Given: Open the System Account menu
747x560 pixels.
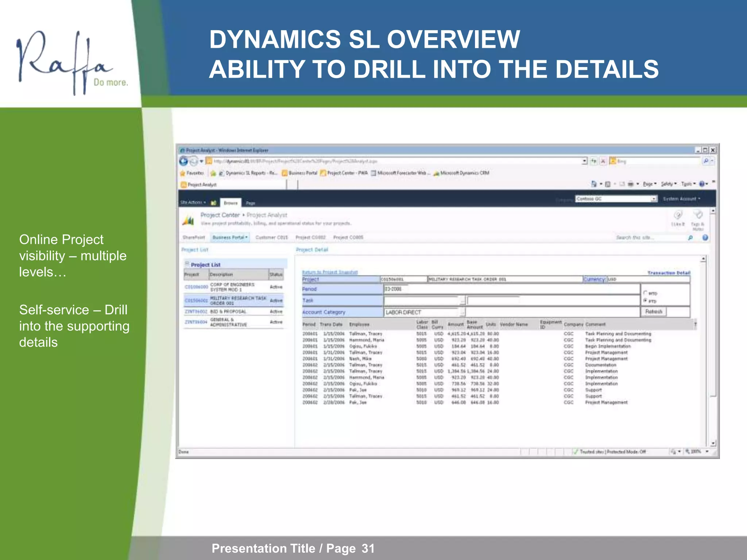Looking at the screenshot, I should coord(682,199).
